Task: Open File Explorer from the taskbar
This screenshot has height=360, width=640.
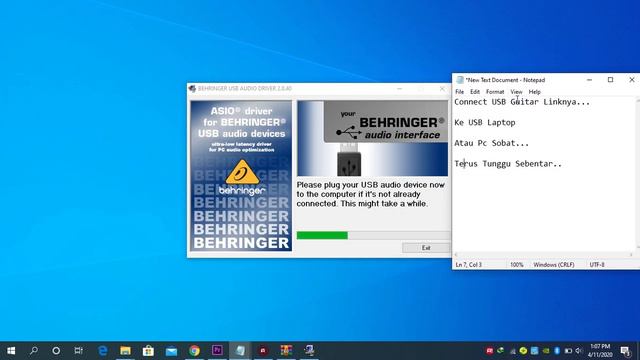Action: pyautogui.click(x=125, y=351)
